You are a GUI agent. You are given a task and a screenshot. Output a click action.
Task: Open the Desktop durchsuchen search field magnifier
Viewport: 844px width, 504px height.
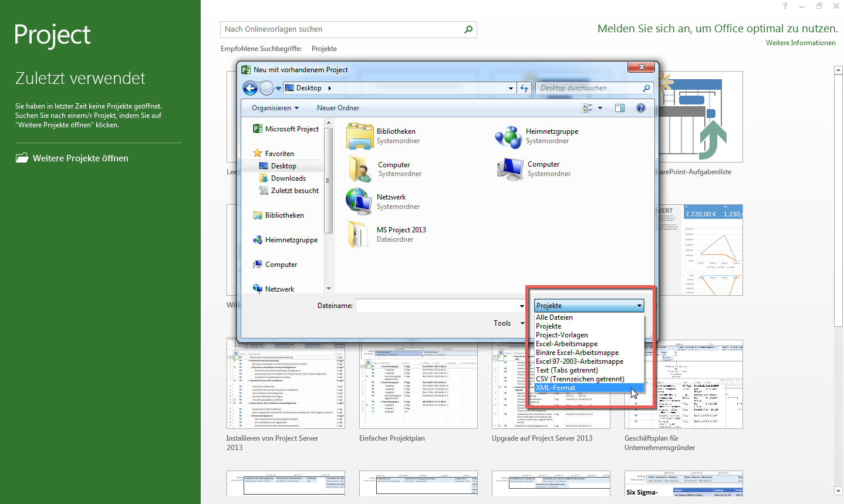click(646, 88)
